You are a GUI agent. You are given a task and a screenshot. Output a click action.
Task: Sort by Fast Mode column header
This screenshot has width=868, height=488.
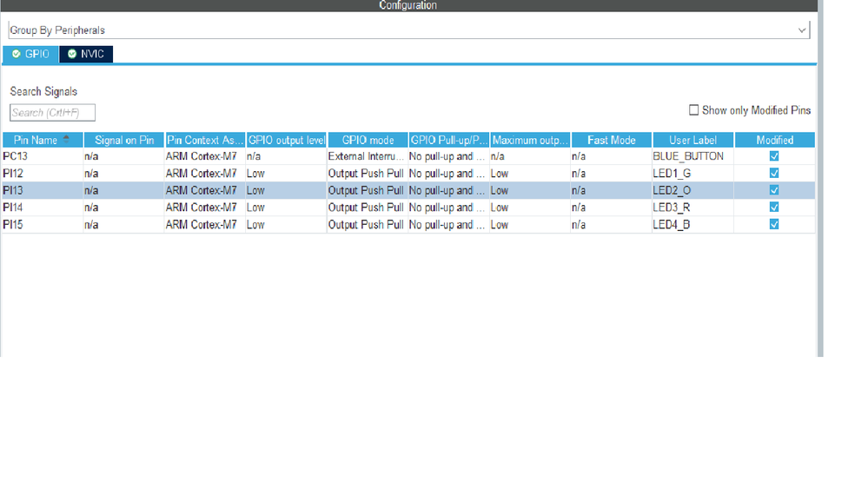tap(612, 140)
